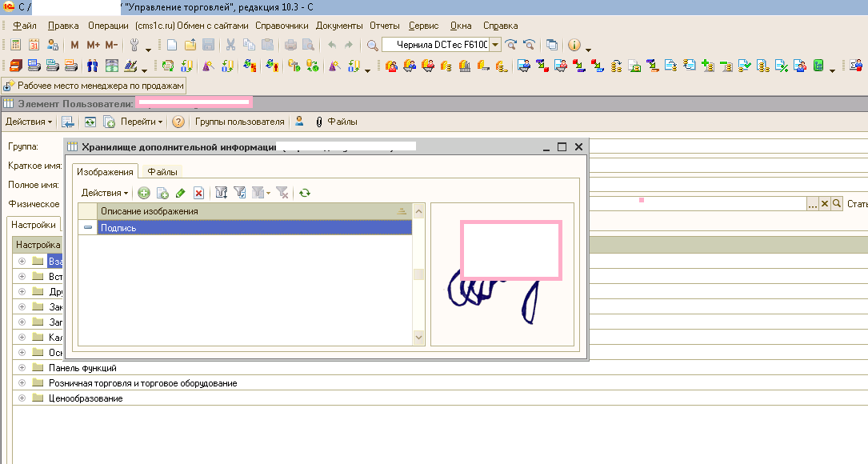The image size is (868, 464).
Task: Open the yellow help question mark icon
Action: pyautogui.click(x=178, y=122)
